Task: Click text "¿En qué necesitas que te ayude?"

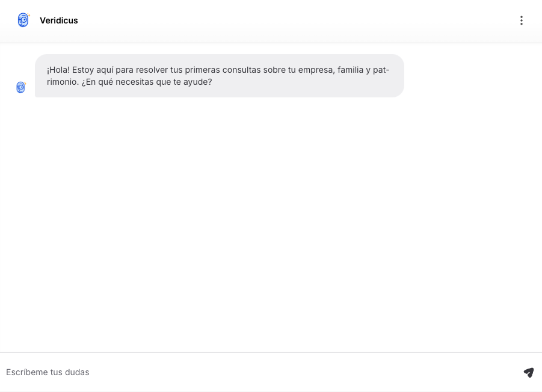Action: point(147,82)
